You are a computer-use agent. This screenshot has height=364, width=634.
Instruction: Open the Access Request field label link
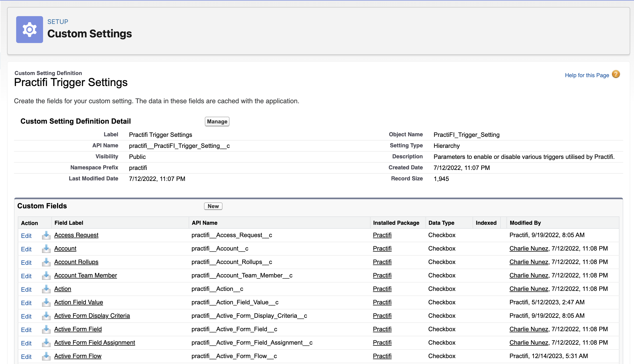pyautogui.click(x=76, y=235)
